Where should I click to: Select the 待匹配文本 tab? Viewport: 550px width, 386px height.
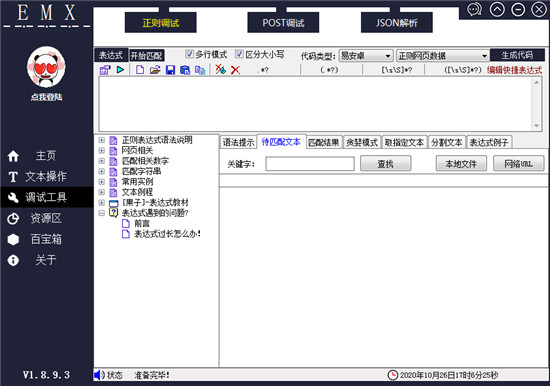(x=281, y=142)
